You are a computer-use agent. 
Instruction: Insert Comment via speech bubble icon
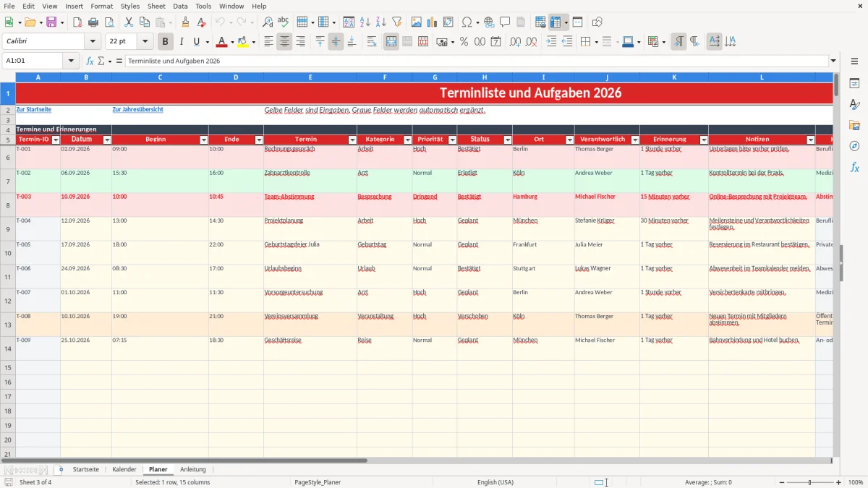point(505,22)
